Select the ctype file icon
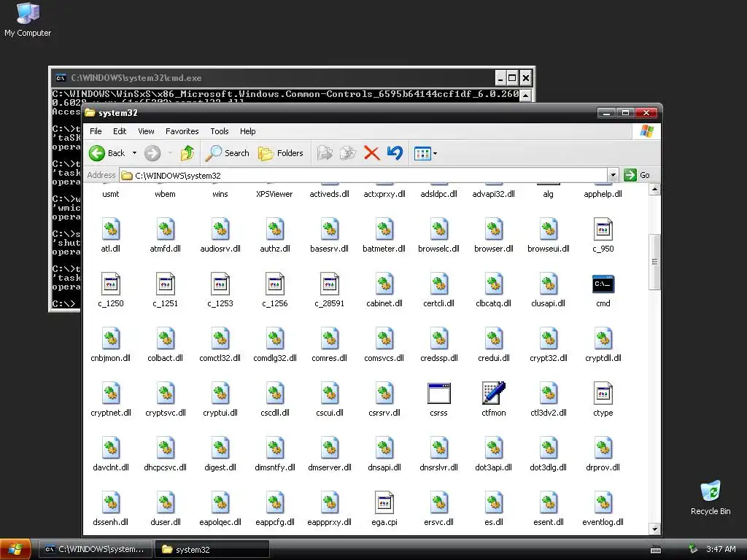Screen dimensions: 747x560 coord(603,393)
